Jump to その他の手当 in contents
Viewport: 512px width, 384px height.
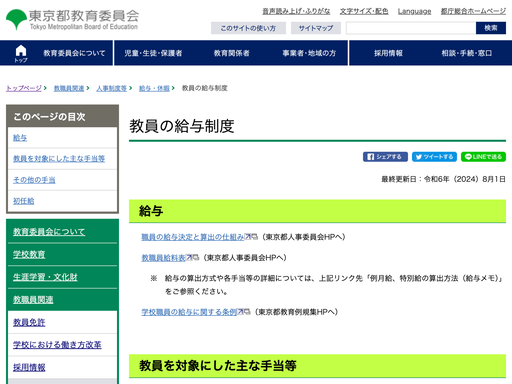pos(34,180)
